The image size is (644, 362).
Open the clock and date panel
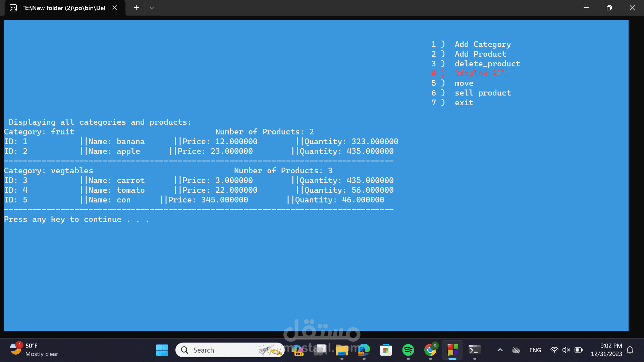tap(606, 350)
